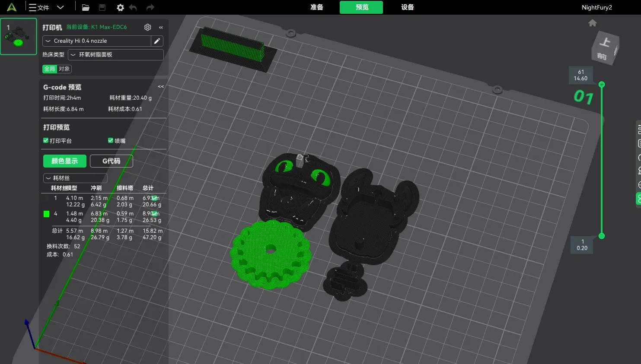Click the green gear model on the plate

point(270,254)
